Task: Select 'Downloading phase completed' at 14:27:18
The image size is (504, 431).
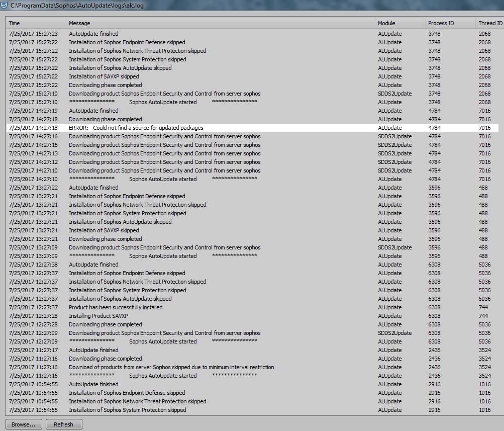Action: pos(252,119)
